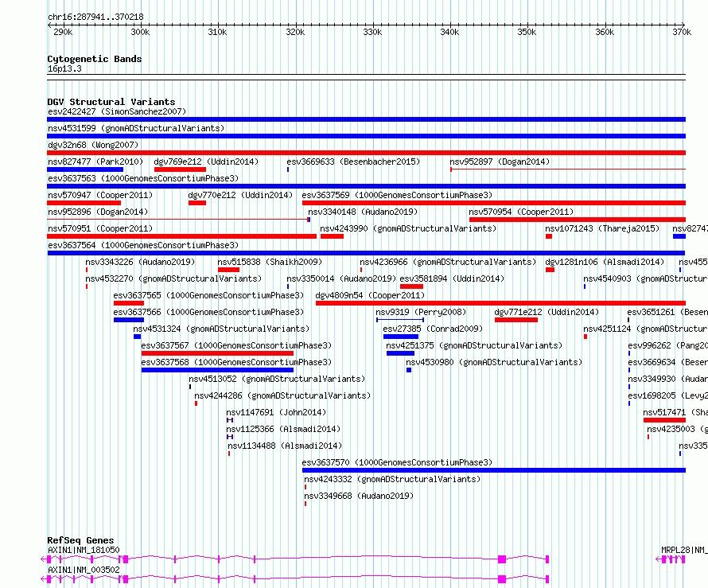Click nsv9319 (Perry2008) label

click(x=421, y=312)
